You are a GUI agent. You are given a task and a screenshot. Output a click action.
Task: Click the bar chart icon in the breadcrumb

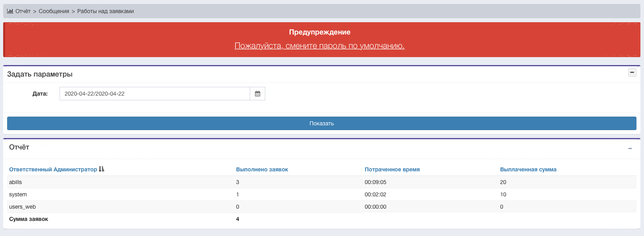click(x=10, y=11)
